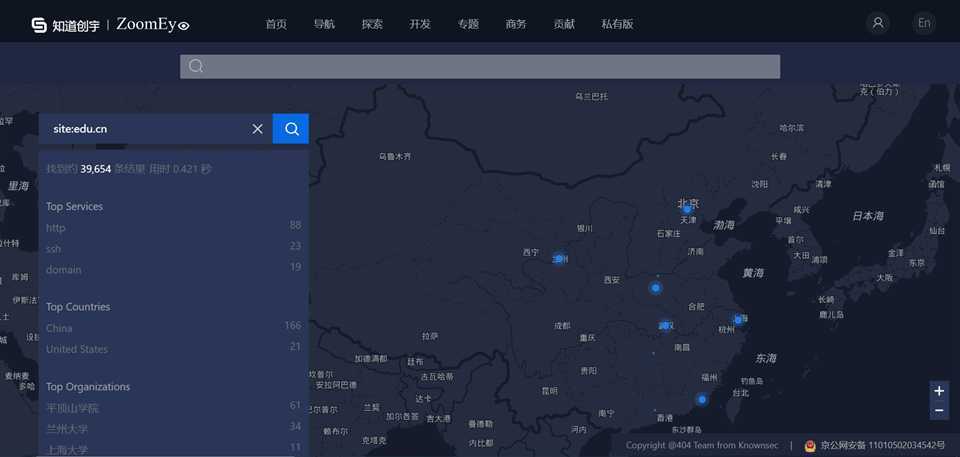This screenshot has height=457, width=960.
Task: Click the 台北 map label
Action: point(740,393)
